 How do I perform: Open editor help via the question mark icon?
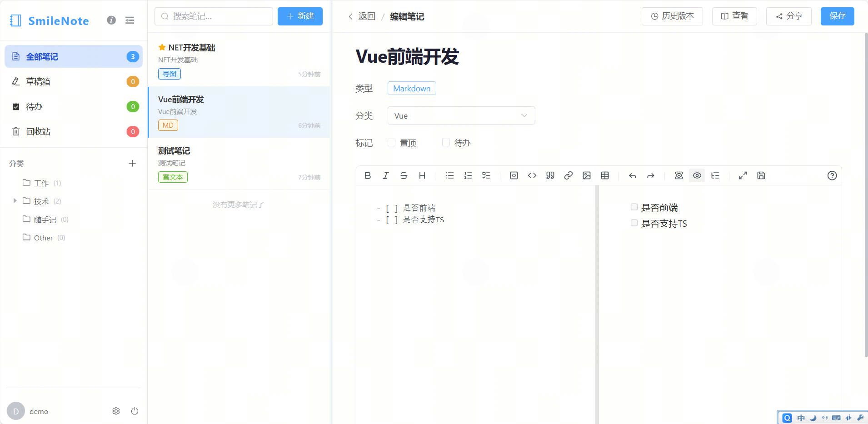pyautogui.click(x=832, y=175)
